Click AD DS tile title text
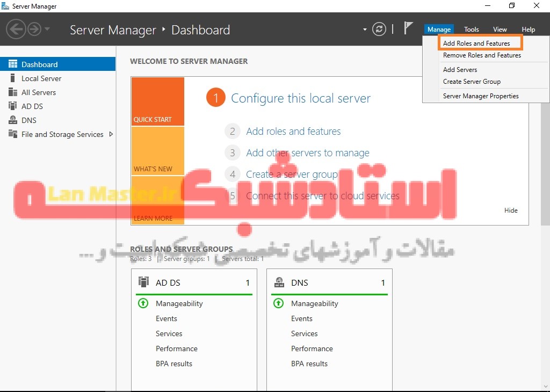 click(168, 282)
